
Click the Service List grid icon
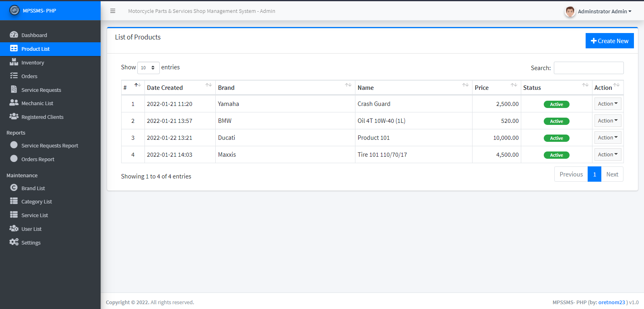14,215
